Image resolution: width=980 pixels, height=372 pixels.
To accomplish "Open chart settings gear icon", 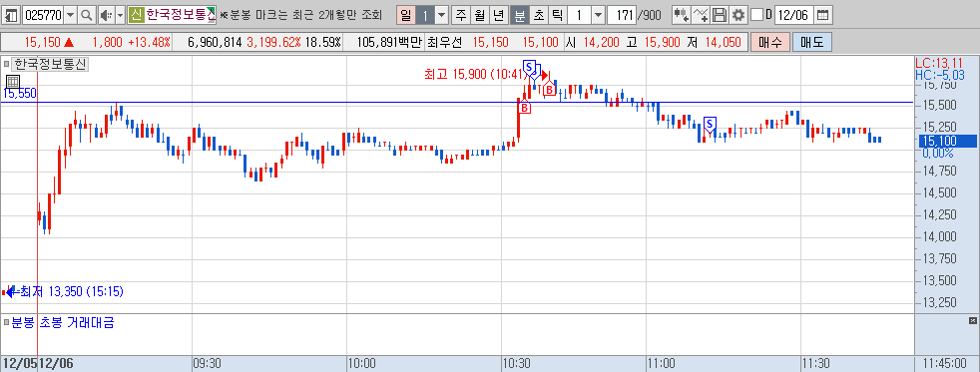I will pos(738,15).
